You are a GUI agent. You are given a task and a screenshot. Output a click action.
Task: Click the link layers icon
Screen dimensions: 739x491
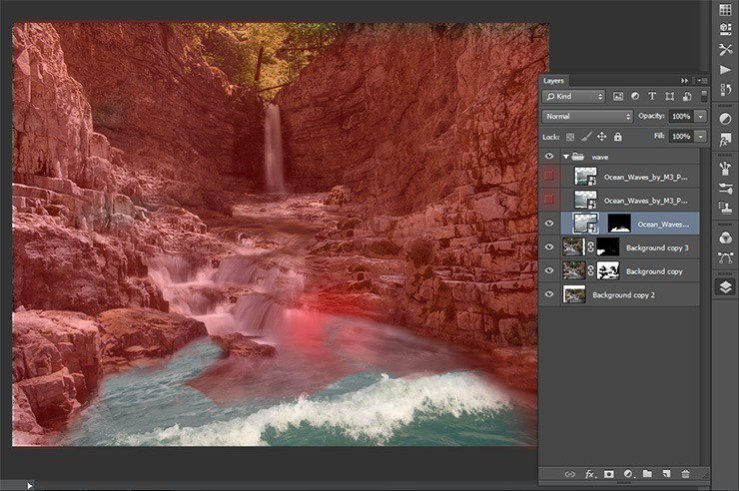coord(570,473)
